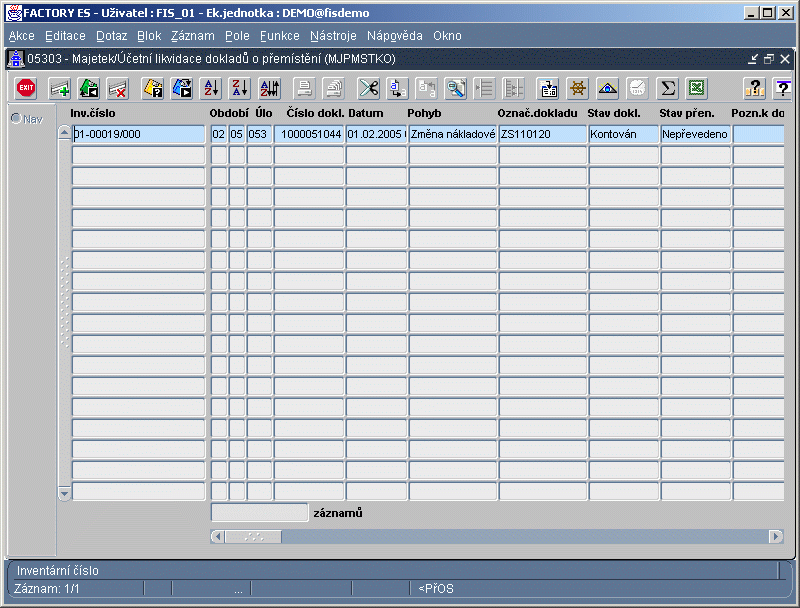Delete record with red X icon
The width and height of the screenshot is (800, 608).
click(x=118, y=88)
